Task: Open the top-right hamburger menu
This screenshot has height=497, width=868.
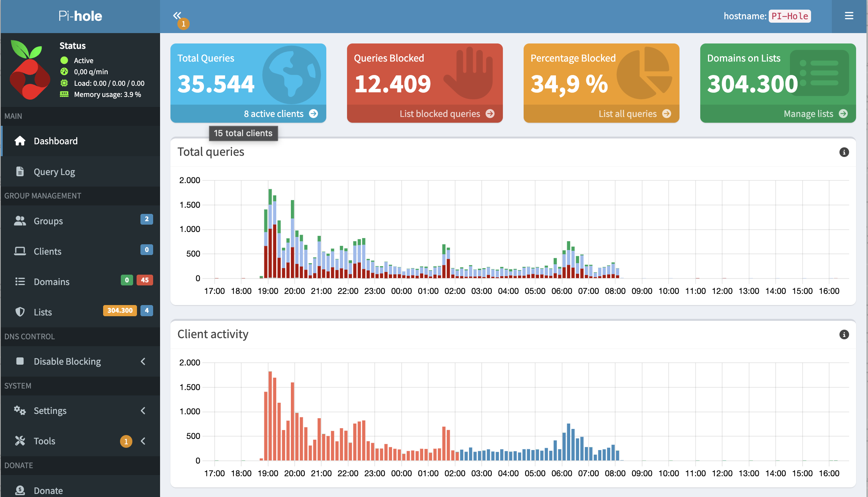Action: (849, 16)
